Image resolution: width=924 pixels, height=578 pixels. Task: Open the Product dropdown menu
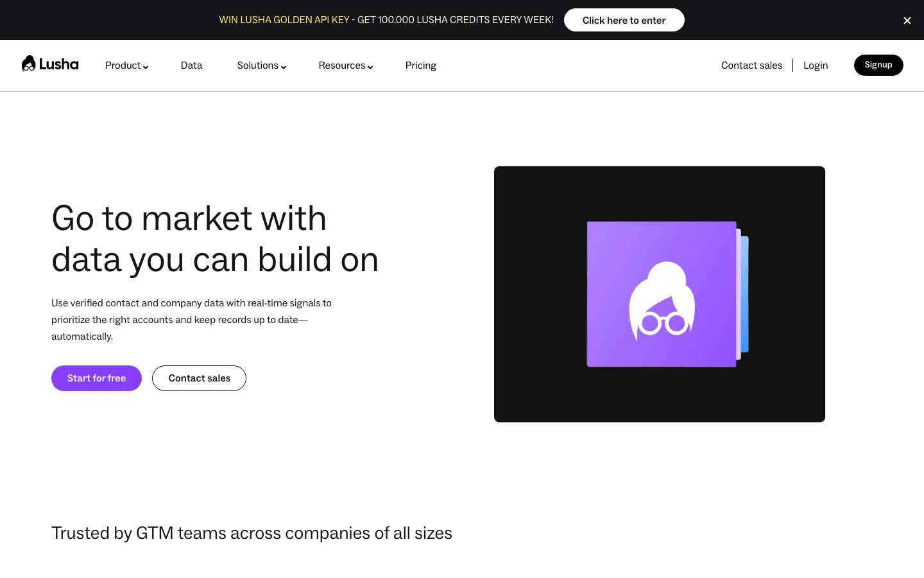[123, 65]
